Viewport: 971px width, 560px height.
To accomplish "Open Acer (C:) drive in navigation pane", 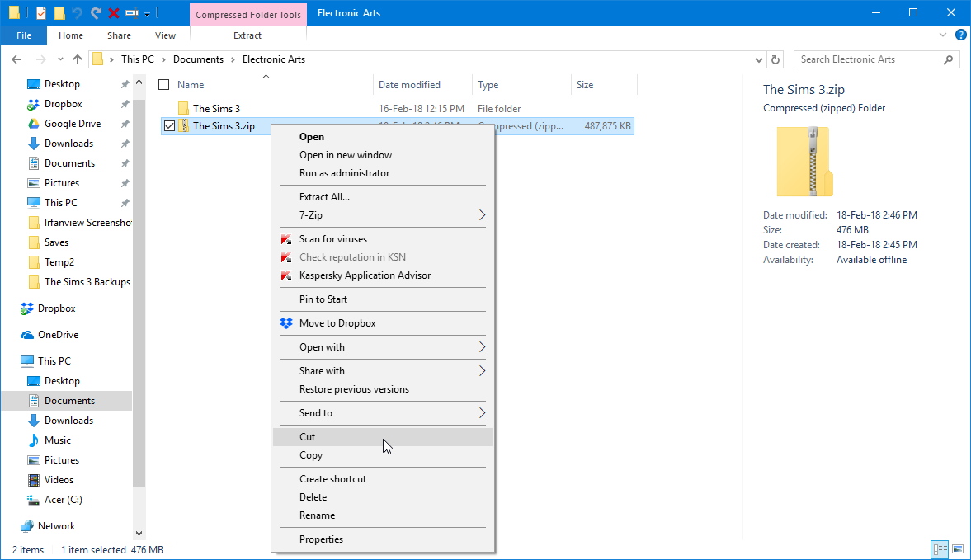I will (64, 500).
